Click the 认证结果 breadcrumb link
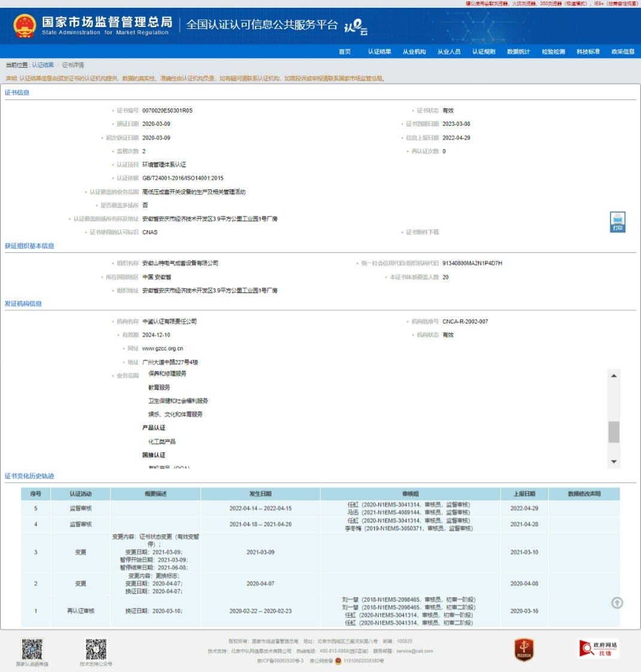 [x=43, y=65]
